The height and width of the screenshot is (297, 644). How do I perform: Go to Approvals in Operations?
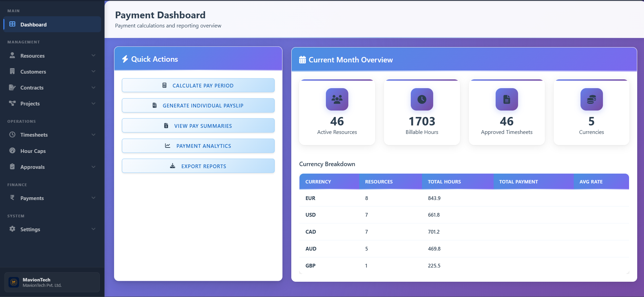click(x=32, y=167)
